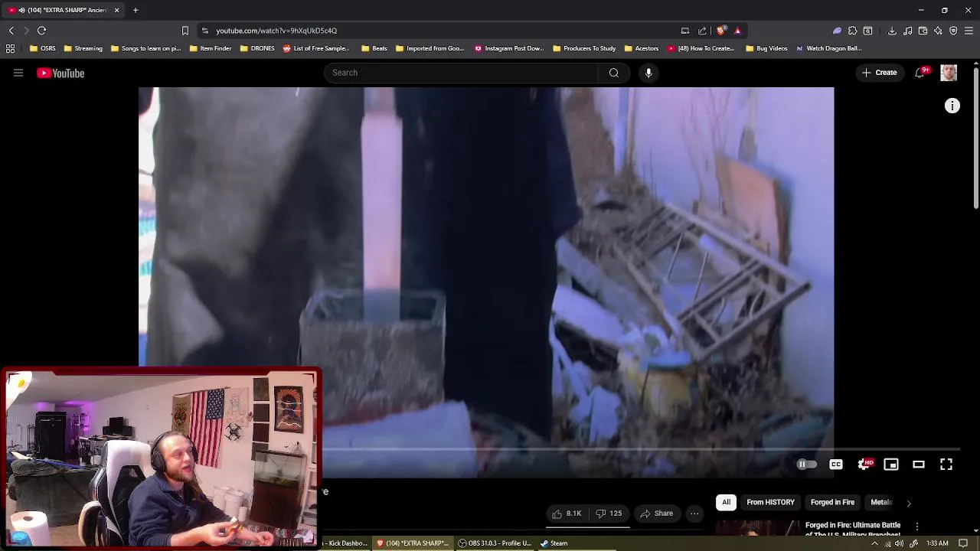Open browser apps grid in bookmarks bar
Image resolution: width=980 pixels, height=551 pixels.
pyautogui.click(x=11, y=48)
